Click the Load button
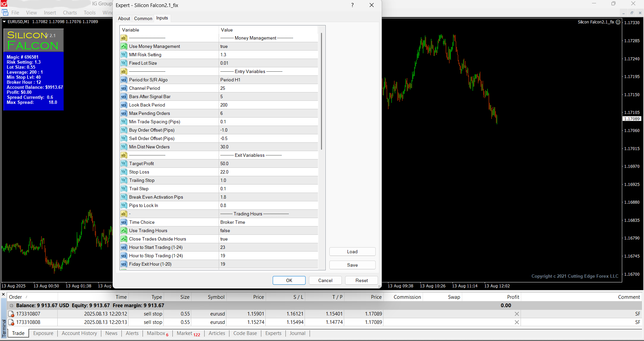644x341 pixels. [x=352, y=252]
